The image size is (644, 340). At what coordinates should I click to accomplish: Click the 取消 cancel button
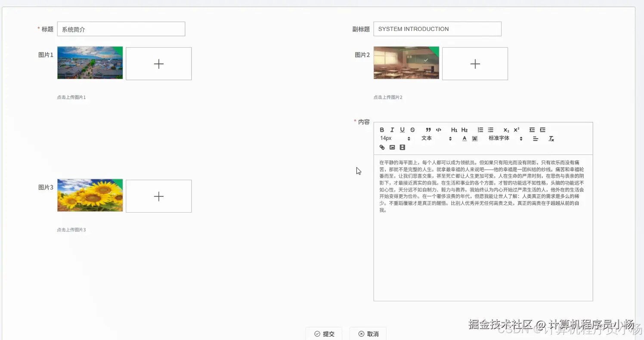368,334
